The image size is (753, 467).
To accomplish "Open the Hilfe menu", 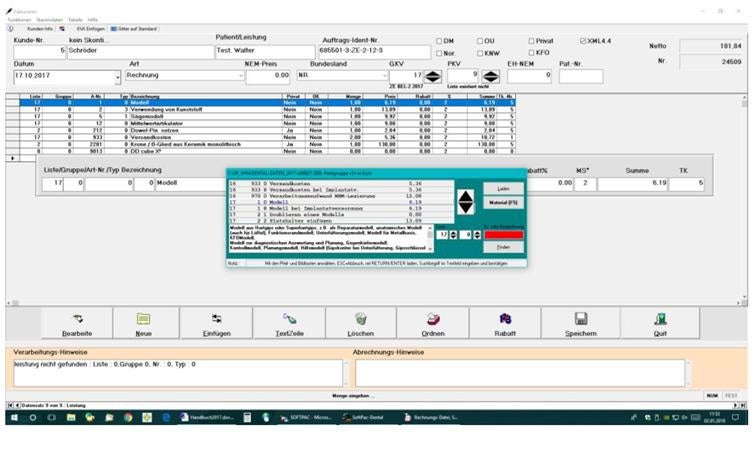I will 93,20.
